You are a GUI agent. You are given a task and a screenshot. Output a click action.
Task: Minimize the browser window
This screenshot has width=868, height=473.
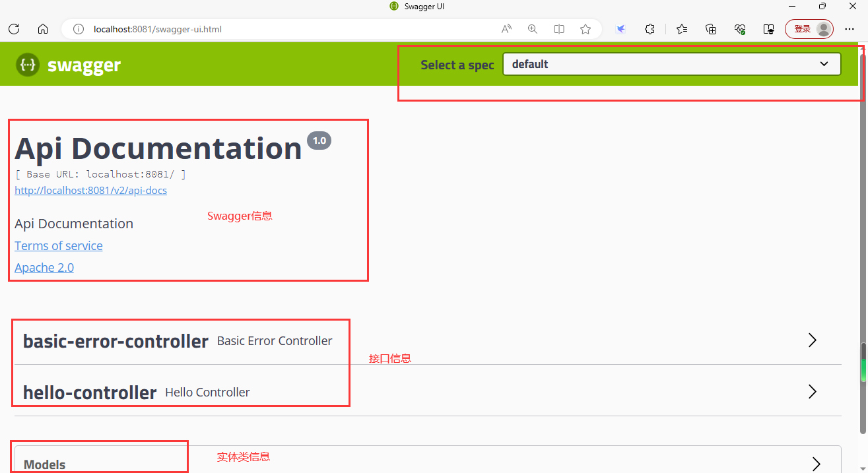click(791, 7)
